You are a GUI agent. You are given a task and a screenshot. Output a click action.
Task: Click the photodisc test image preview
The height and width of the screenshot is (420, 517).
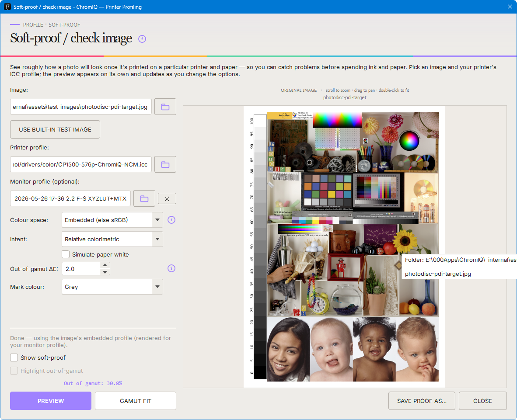(x=344, y=247)
